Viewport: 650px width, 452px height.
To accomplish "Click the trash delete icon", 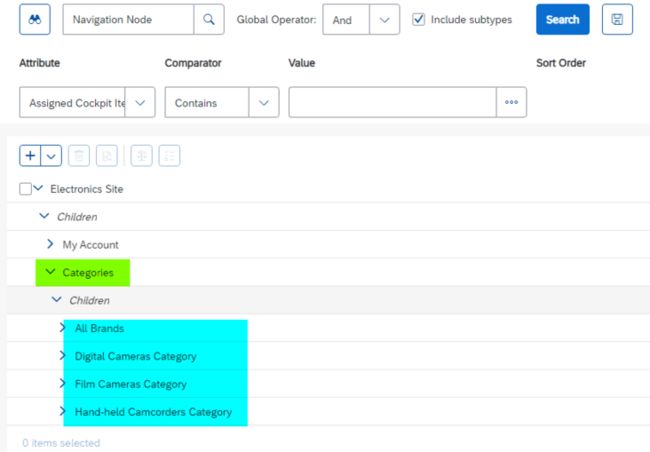I will (79, 156).
